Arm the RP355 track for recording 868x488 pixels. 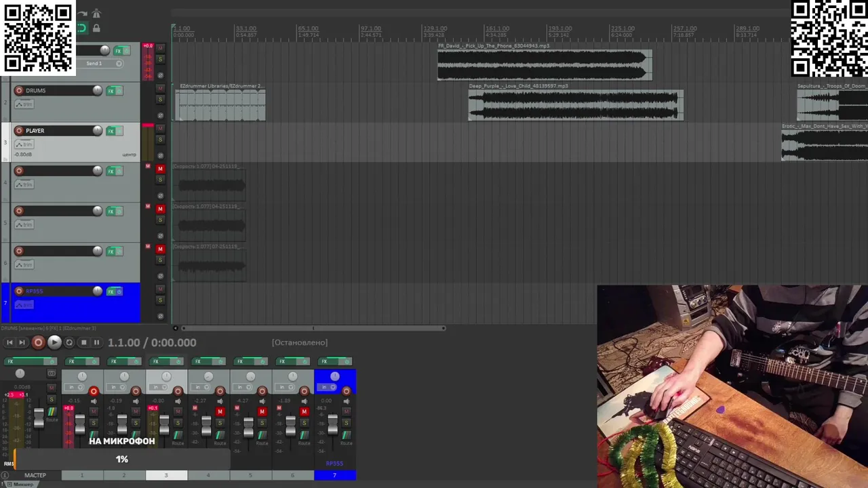click(19, 291)
